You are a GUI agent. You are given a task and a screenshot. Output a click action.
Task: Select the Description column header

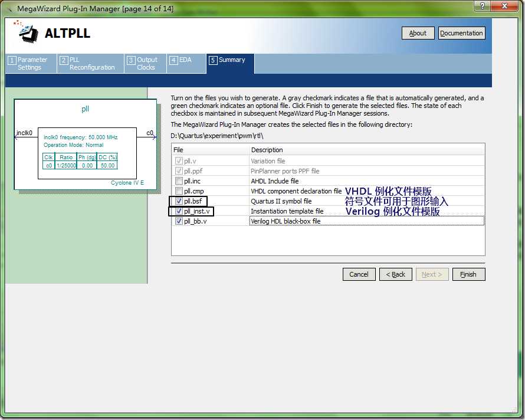[367, 150]
